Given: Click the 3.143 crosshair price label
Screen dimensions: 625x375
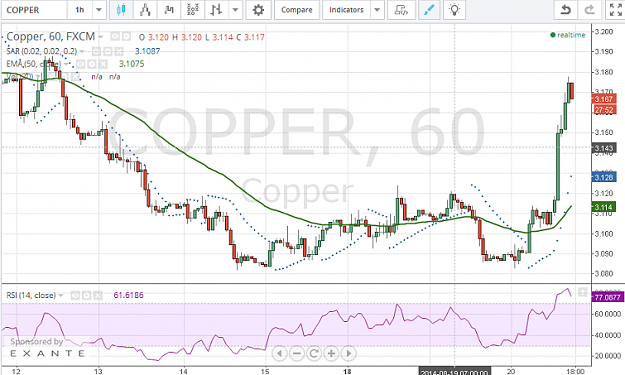Looking at the screenshot, I should tap(604, 148).
